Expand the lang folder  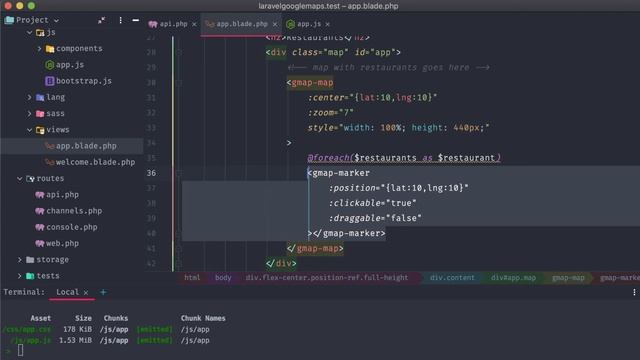29,97
